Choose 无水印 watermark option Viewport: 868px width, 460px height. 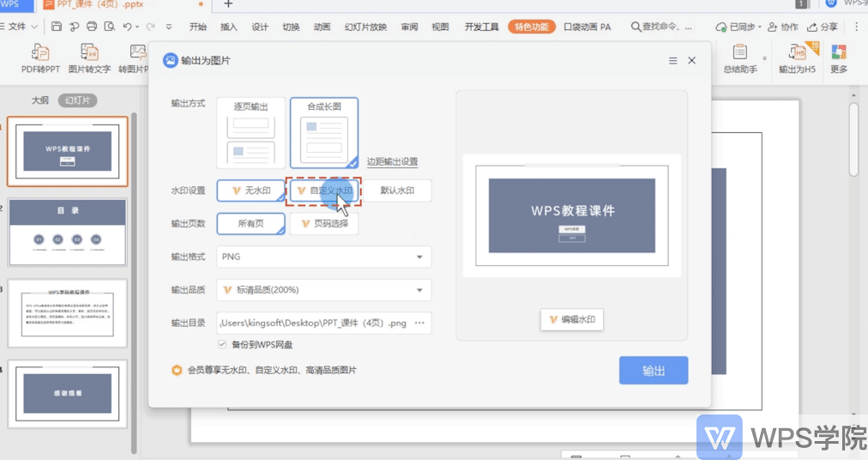point(250,191)
